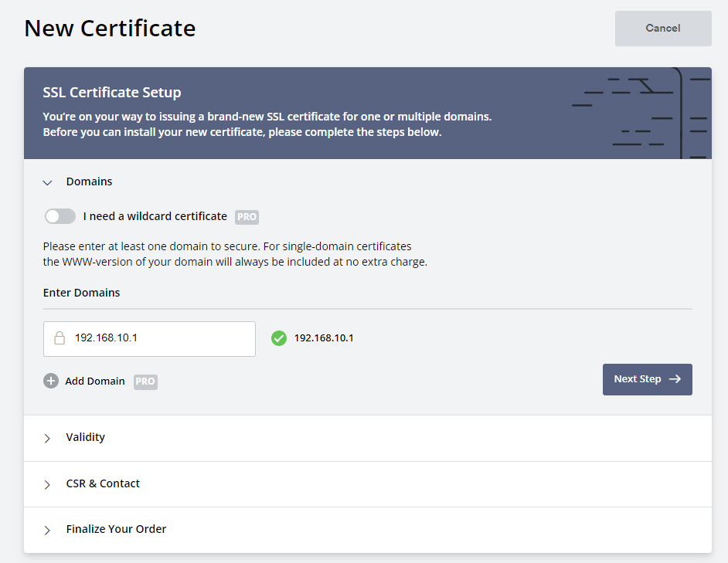Click the green checkmark validation icon
Image resolution: width=728 pixels, height=563 pixels.
coord(279,338)
